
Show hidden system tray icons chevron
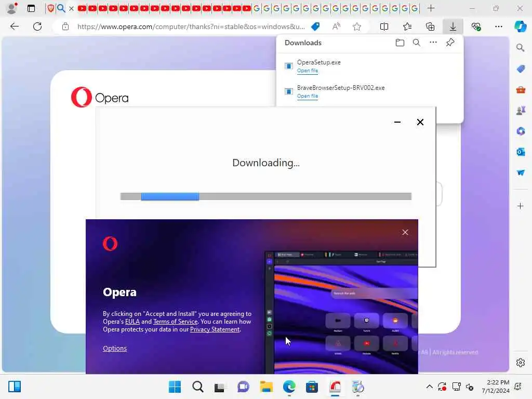[429, 387]
